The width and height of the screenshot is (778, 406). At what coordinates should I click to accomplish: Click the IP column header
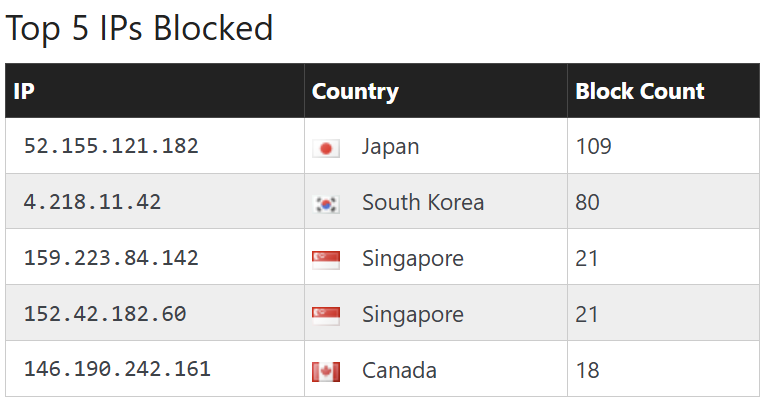[25, 92]
